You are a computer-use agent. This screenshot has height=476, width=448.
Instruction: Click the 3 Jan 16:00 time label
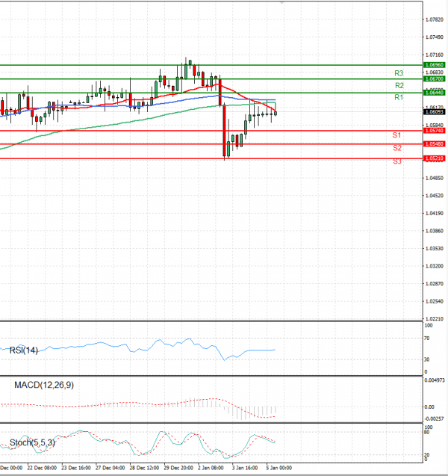point(245,468)
